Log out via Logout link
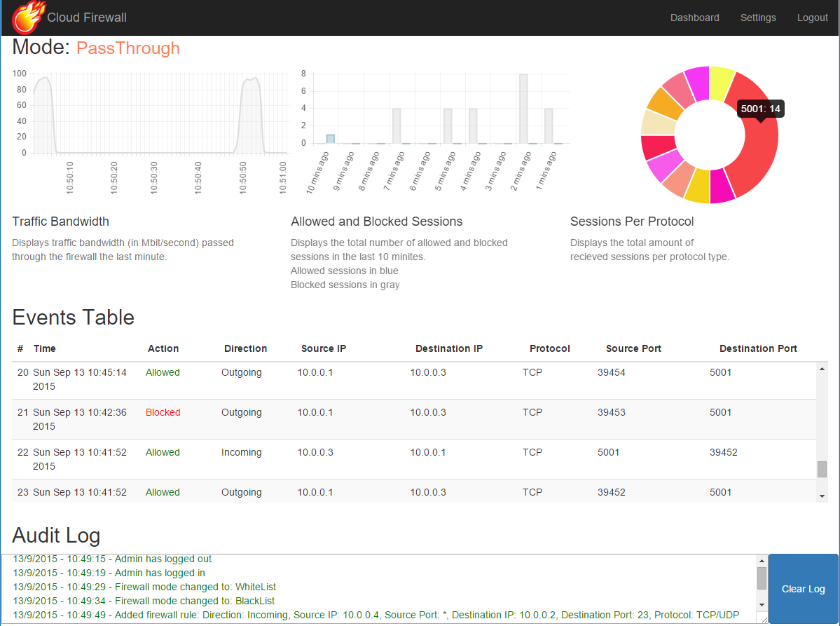Viewport: 840px width, 626px height. [812, 18]
